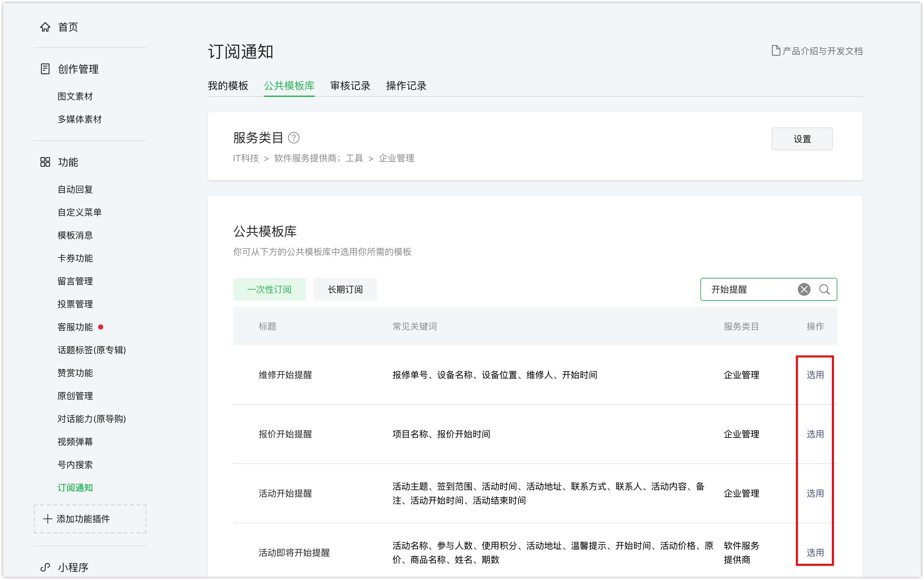Switch to the 我的模板 tab
Viewport: 924px width, 580px height.
coord(228,85)
